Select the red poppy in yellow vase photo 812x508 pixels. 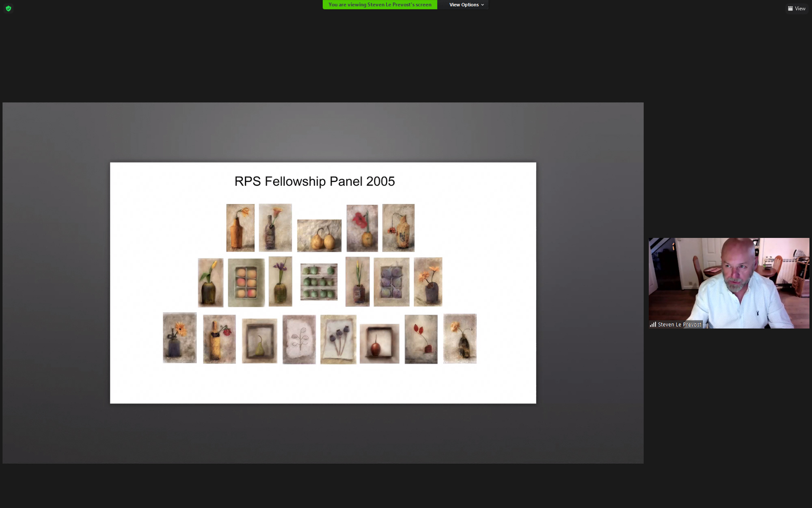(362, 228)
